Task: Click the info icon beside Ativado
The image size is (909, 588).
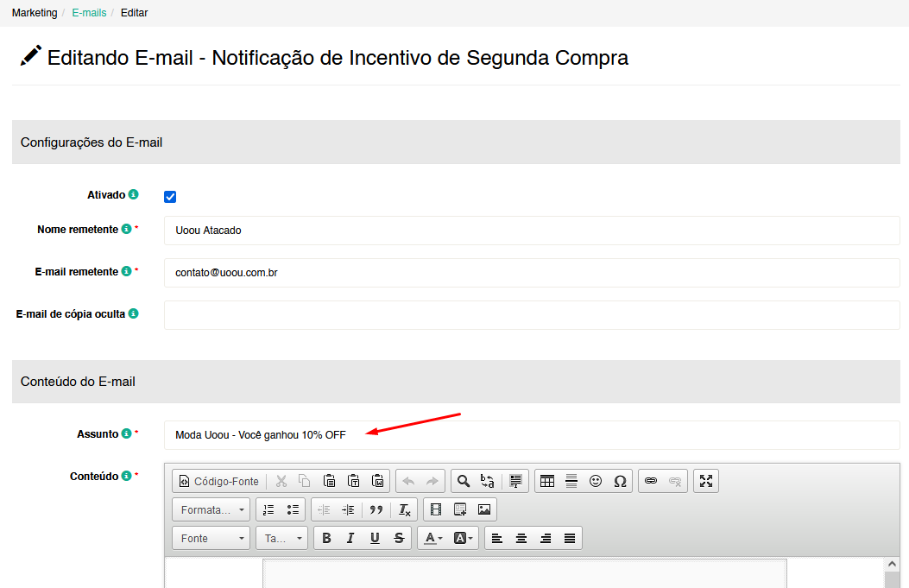Action: [133, 194]
